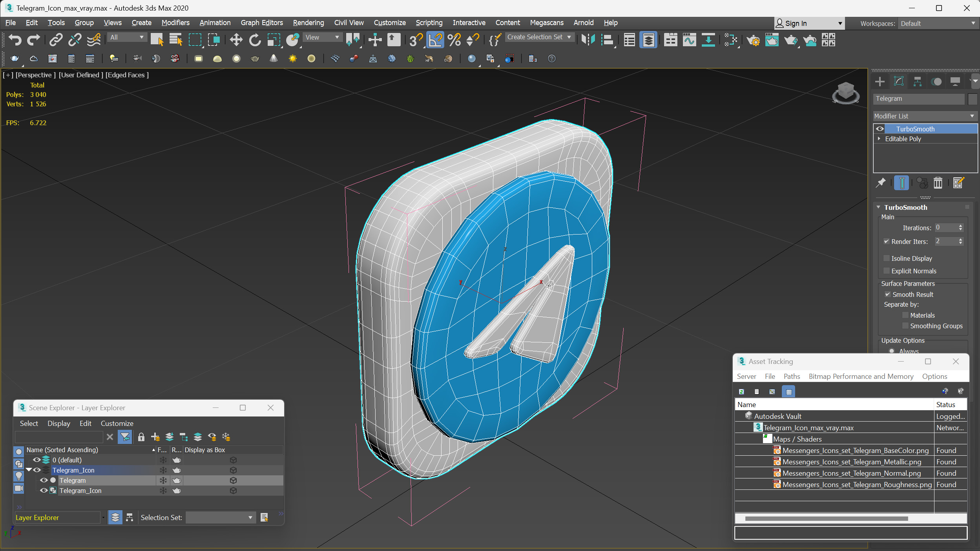Uncheck Smooth Result checkbox
The image size is (980, 551).
pyautogui.click(x=887, y=294)
